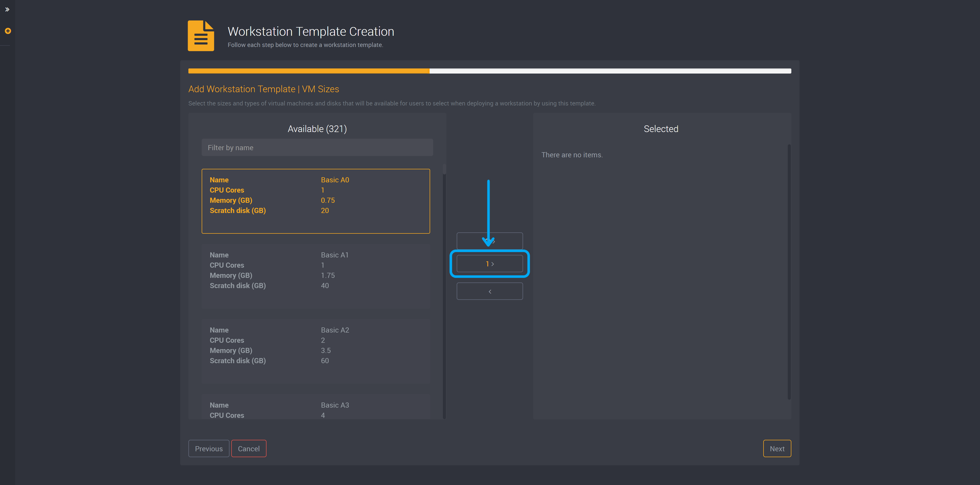Click the document/template icon in header
Viewport: 980px width, 485px height.
pyautogui.click(x=201, y=35)
